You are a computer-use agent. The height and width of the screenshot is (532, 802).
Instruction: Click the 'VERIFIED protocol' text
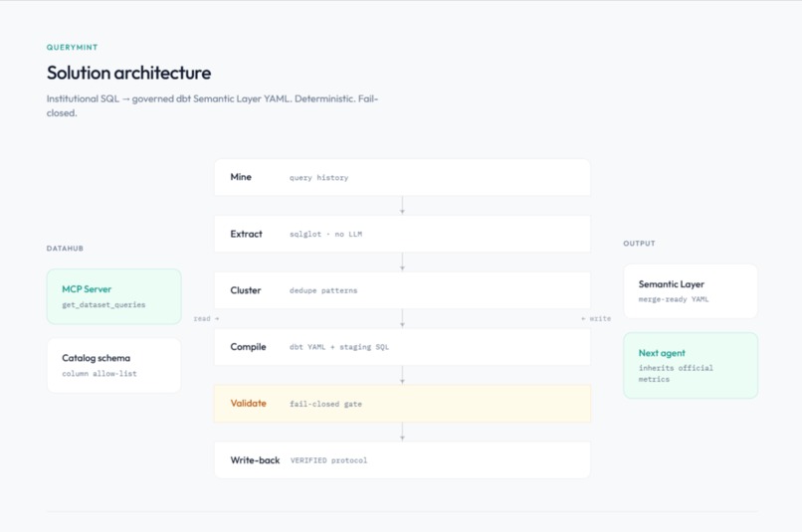pos(329,460)
